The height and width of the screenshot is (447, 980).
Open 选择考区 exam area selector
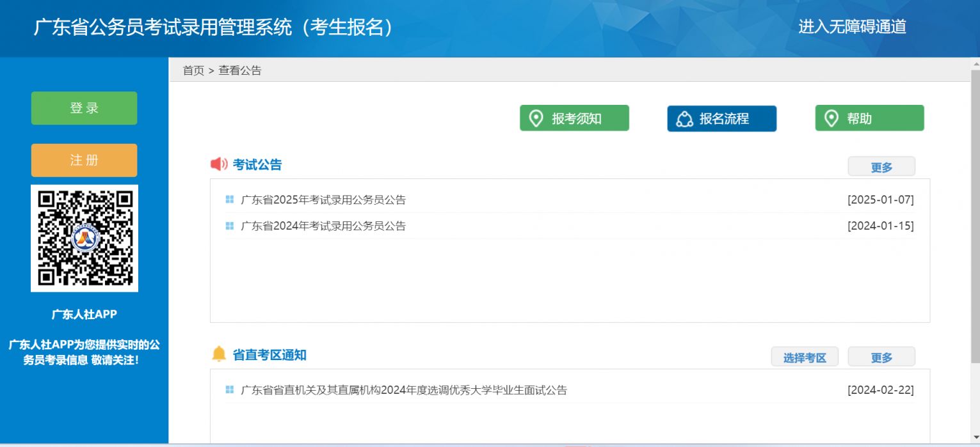805,357
